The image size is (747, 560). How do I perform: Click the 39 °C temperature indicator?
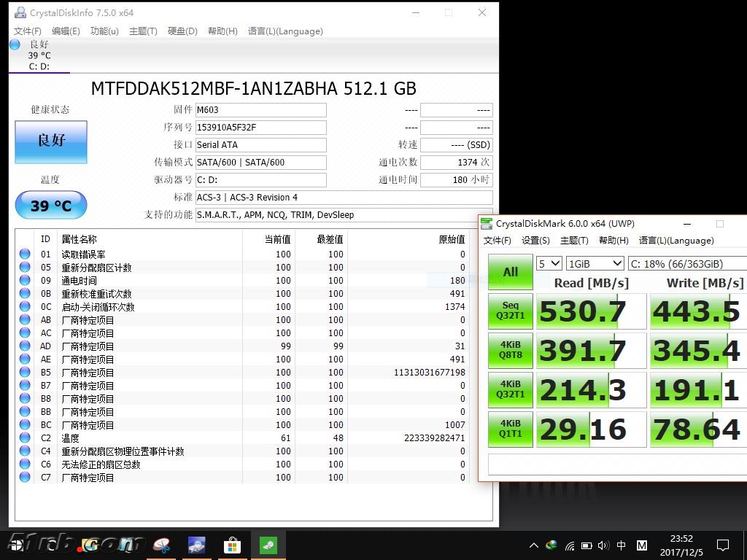pos(51,206)
